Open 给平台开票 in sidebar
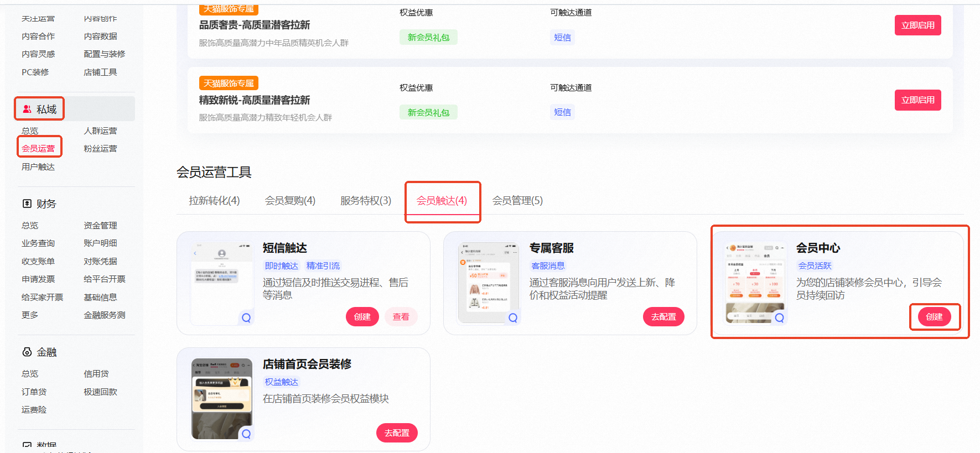Viewport: 980px width, 453px height. 105,279
